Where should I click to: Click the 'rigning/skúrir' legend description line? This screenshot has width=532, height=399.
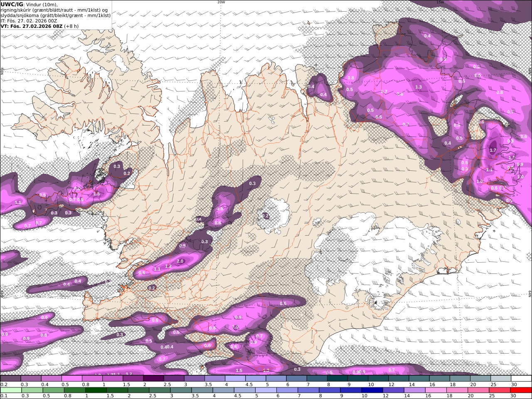click(x=54, y=10)
